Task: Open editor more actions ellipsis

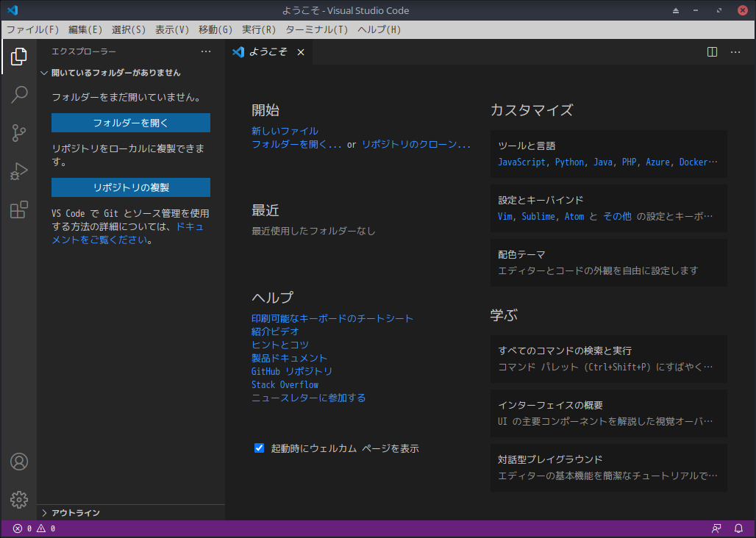Action: [735, 52]
